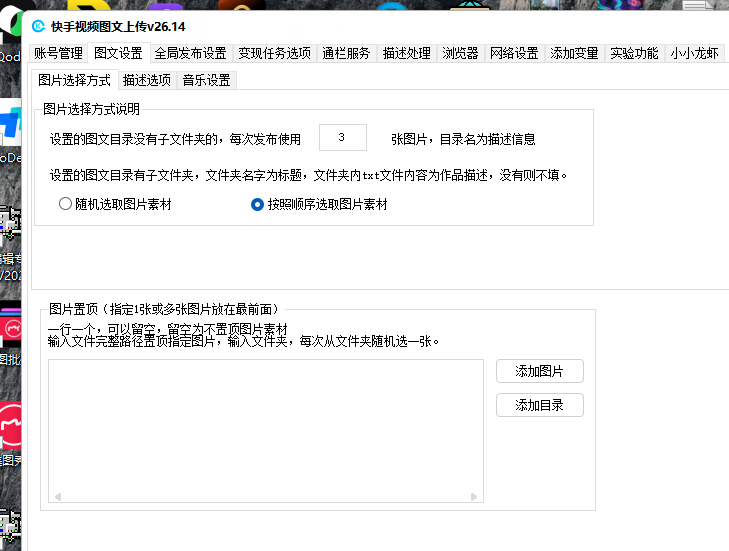
Task: Click the Kuaishou app logo in title bar
Action: [39, 27]
